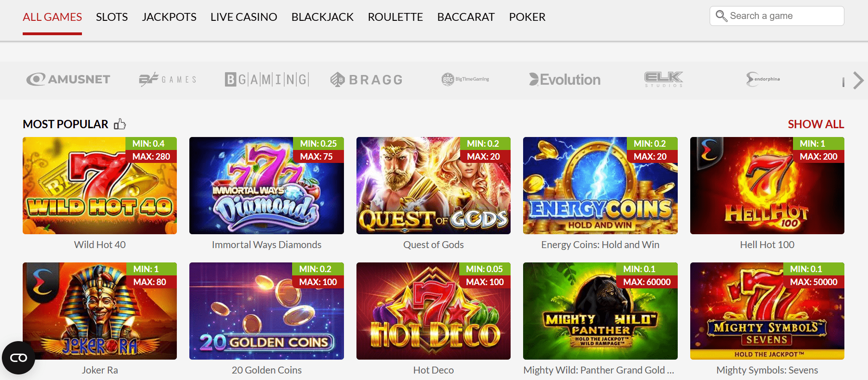Open the round accessibility widget button

[19, 358]
